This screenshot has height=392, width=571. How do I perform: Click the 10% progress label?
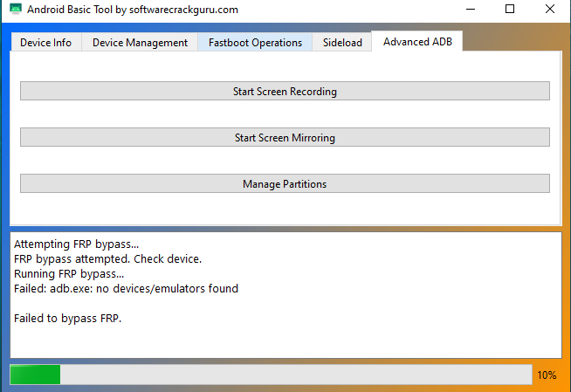pos(547,375)
